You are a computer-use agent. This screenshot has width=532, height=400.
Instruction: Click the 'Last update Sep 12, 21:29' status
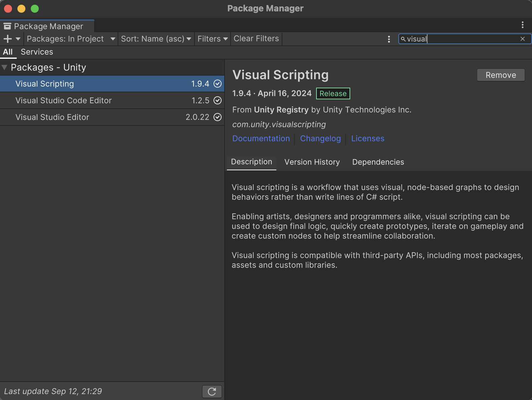(53, 391)
